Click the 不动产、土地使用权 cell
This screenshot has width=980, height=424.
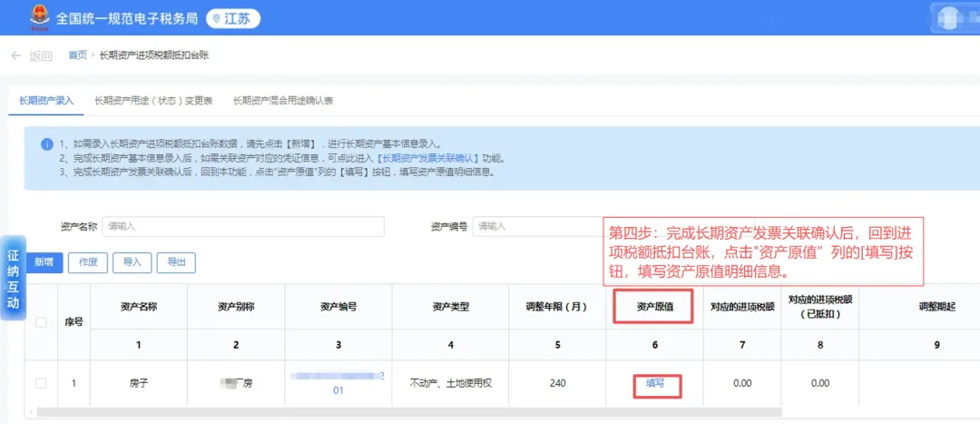(x=451, y=383)
